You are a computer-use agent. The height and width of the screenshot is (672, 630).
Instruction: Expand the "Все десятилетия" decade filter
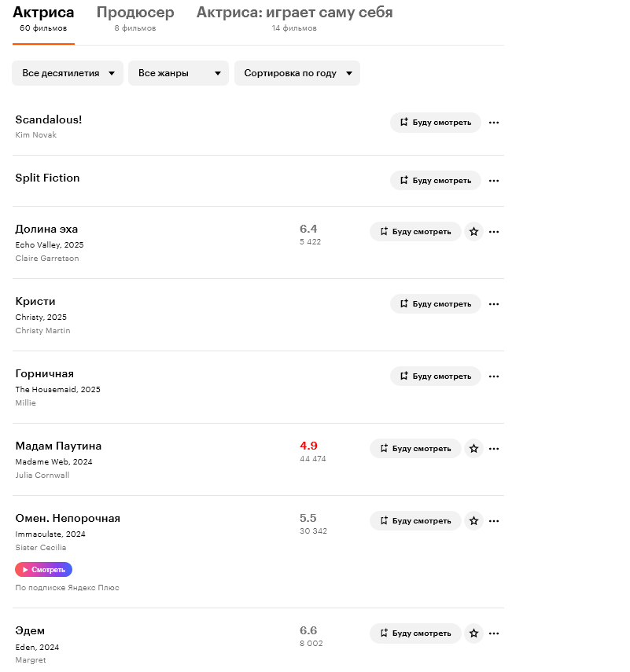click(68, 73)
